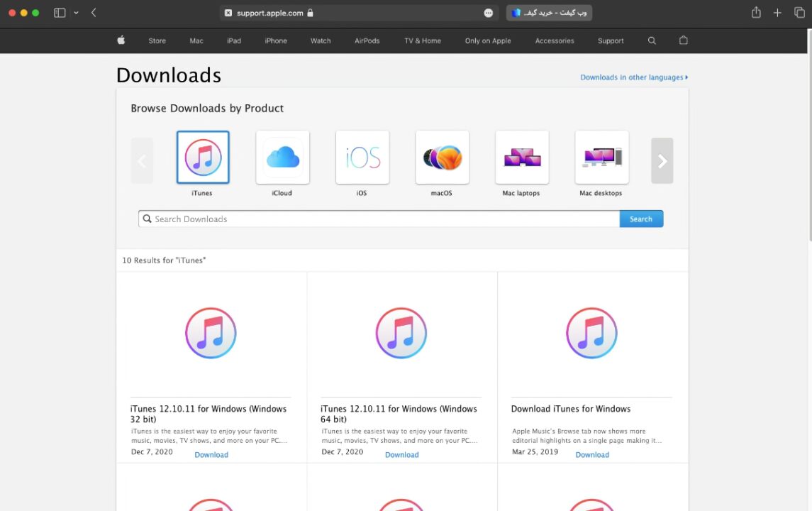Advance the product carousel with right arrow

click(662, 160)
